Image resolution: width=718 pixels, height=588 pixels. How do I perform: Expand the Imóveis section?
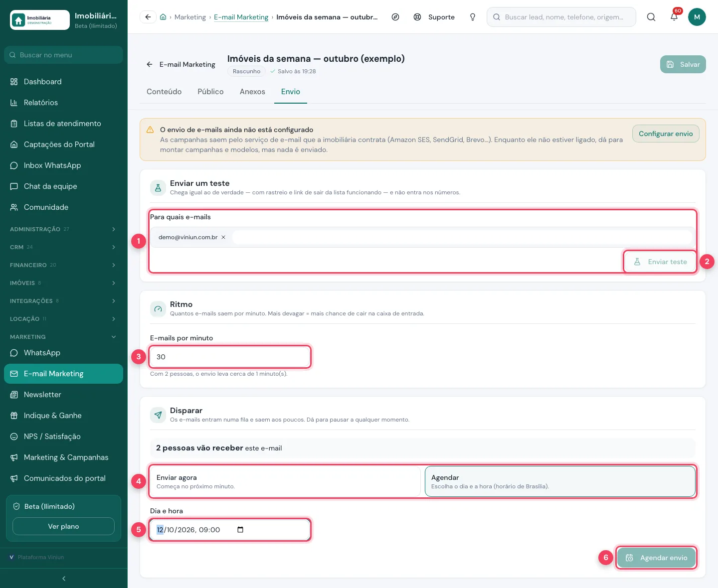click(x=63, y=283)
